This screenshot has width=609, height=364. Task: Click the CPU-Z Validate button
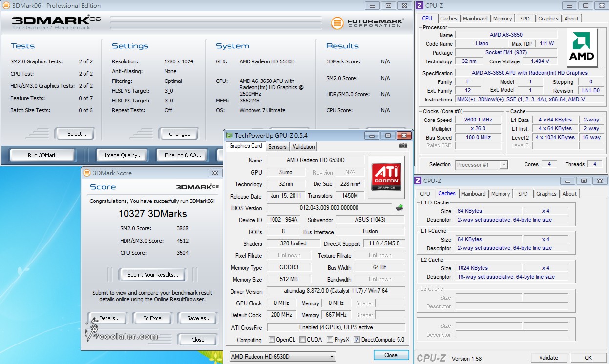tap(548, 358)
